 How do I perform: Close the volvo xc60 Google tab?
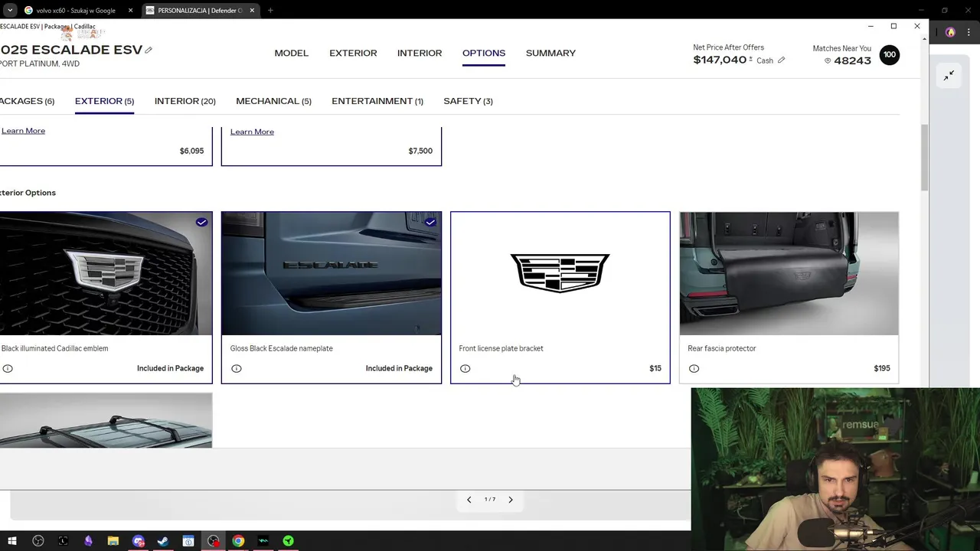(x=130, y=11)
